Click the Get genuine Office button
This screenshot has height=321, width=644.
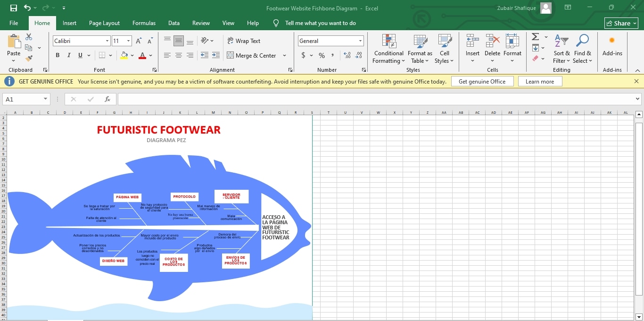point(482,81)
